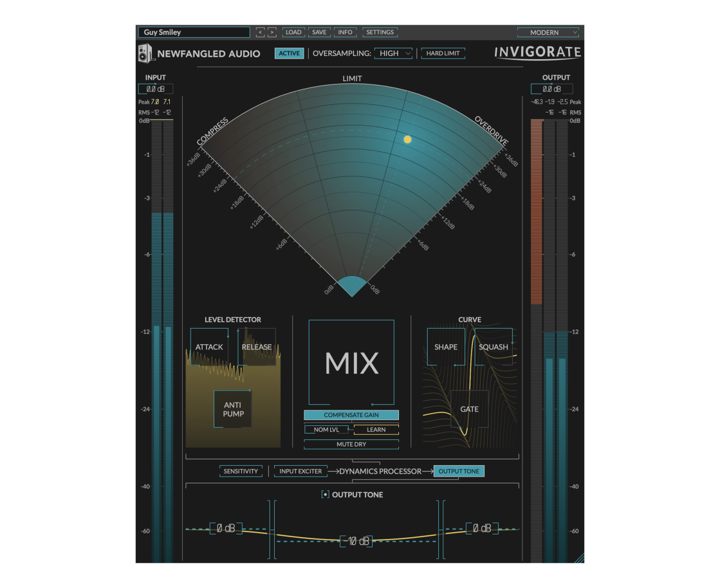Click the window resize grip at corner
The image size is (720, 588).
click(580, 558)
